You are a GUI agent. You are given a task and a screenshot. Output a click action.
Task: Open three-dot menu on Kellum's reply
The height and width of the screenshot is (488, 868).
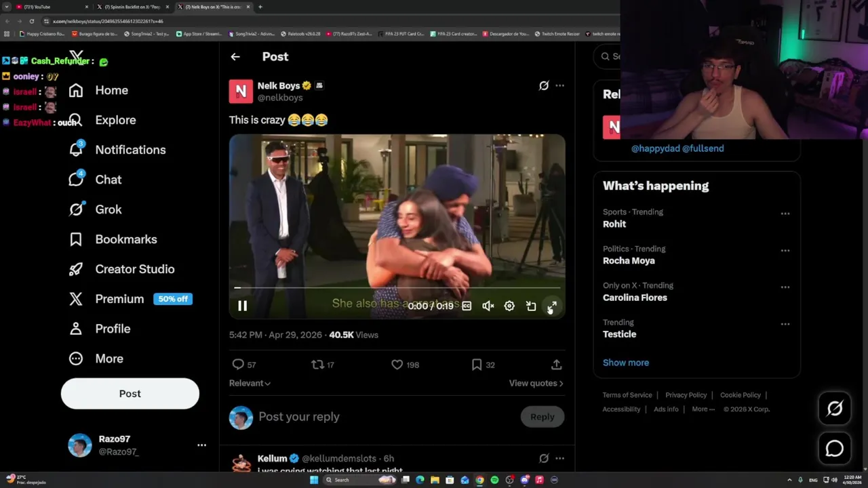pyautogui.click(x=559, y=458)
